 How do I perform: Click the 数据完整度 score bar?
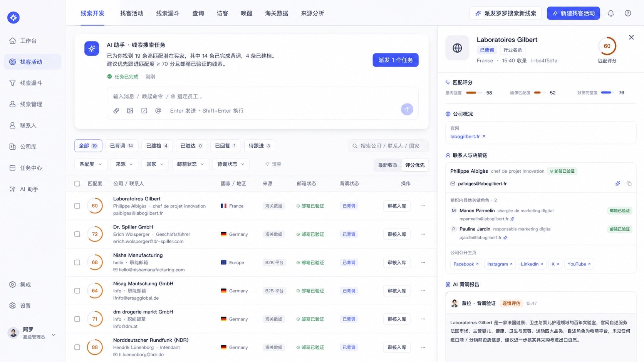click(x=608, y=93)
